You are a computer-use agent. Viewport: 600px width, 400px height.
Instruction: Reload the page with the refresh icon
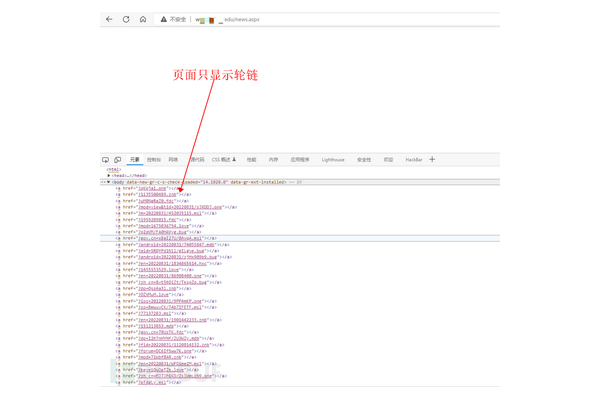point(126,19)
